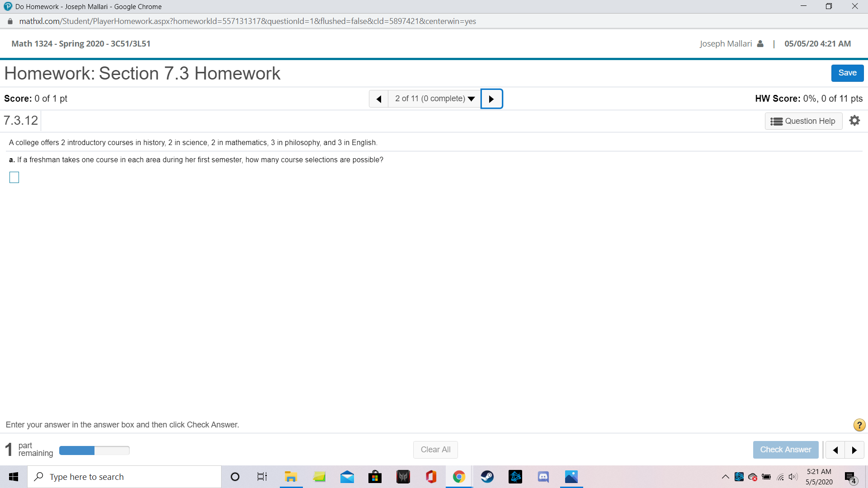Open the Question Help menu
This screenshot has height=488, width=868.
[x=803, y=121]
